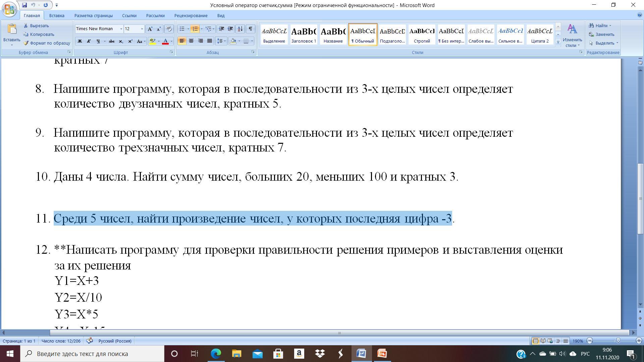Open the Font dialog launcher
Viewport: 644px width, 362px height.
(x=171, y=52)
